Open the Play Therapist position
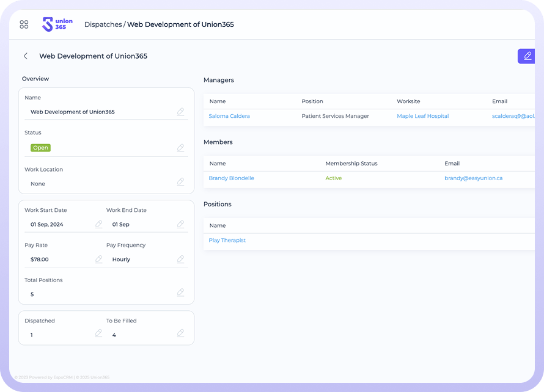Image resolution: width=544 pixels, height=392 pixels. click(227, 241)
